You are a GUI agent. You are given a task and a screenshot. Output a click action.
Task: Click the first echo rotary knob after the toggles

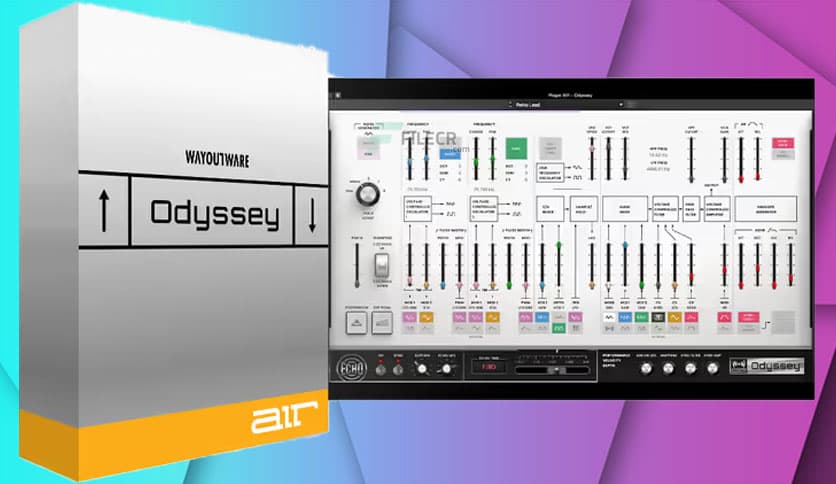[x=422, y=368]
